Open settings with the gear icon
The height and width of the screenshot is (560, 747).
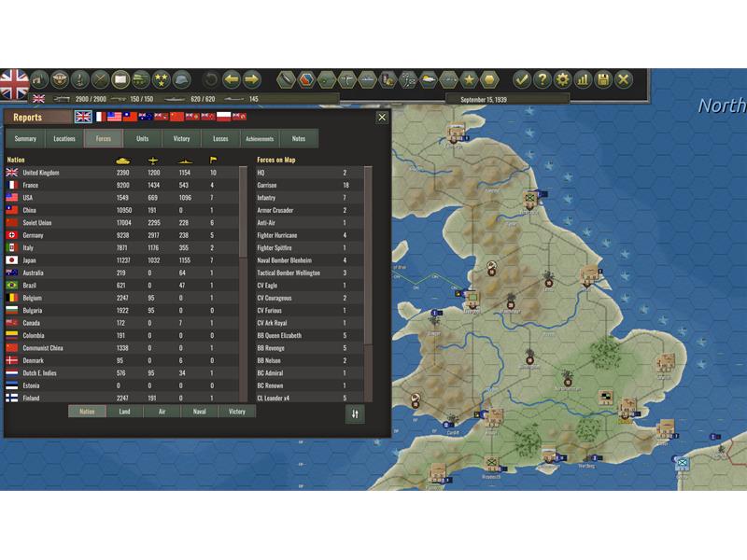click(562, 79)
